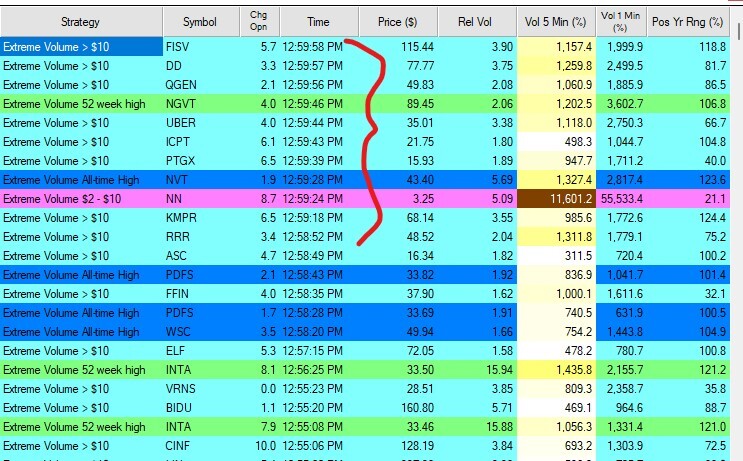Image resolution: width=743 pixels, height=461 pixels.
Task: Select the NN symbol in pink row
Action: coord(173,199)
